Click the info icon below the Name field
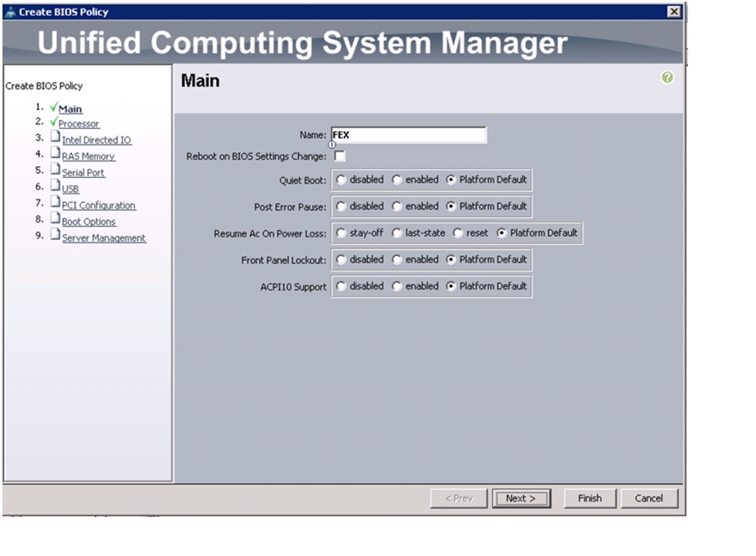Image resolution: width=756 pixels, height=556 pixels. pyautogui.click(x=332, y=145)
